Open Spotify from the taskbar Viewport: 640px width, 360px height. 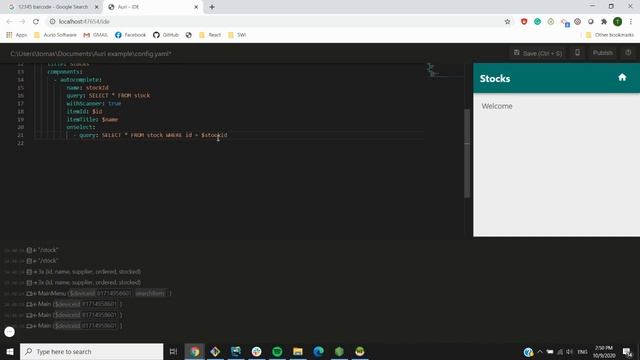277,351
